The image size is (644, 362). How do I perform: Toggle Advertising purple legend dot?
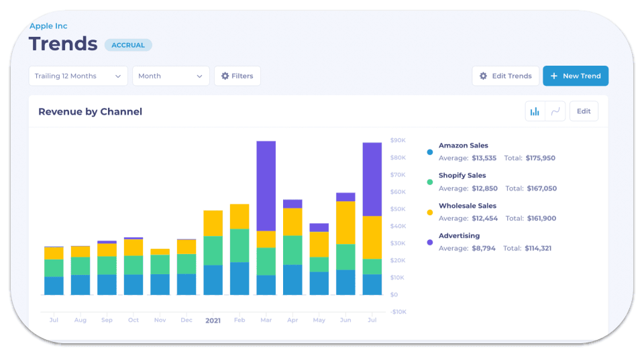coord(430,242)
